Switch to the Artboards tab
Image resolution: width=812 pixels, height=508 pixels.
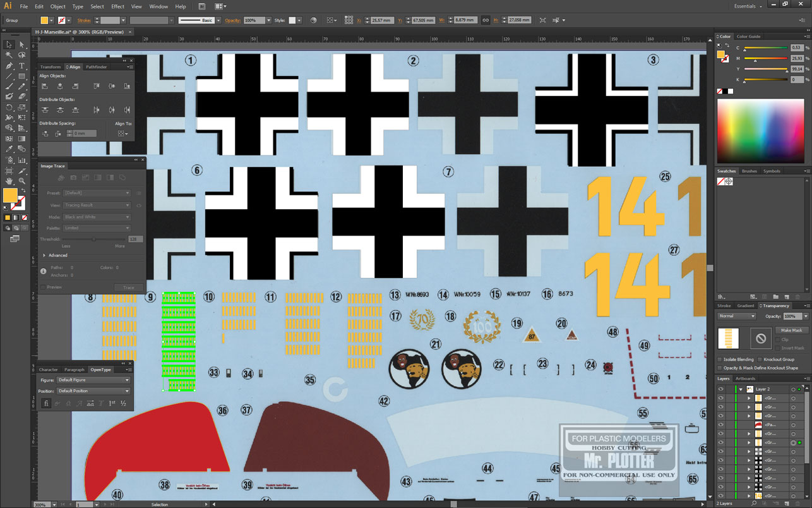pyautogui.click(x=745, y=378)
